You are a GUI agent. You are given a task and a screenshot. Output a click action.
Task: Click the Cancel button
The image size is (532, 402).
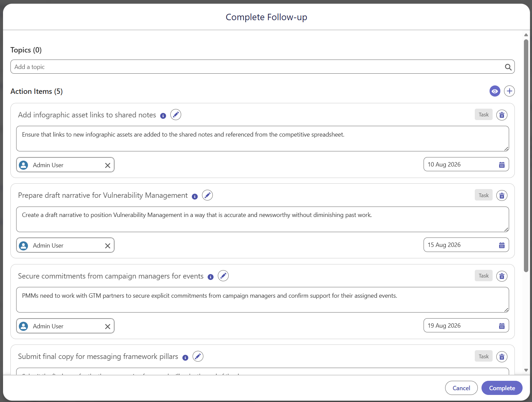461,388
